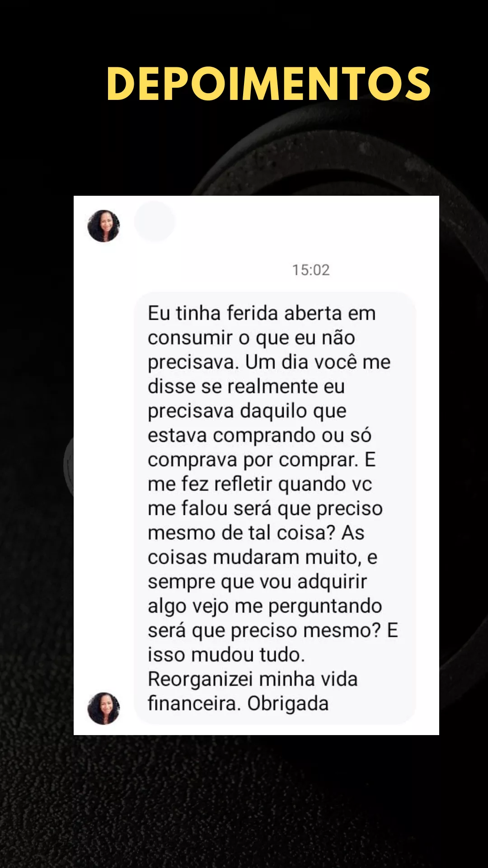
Task: Select the line 'coisas mudaram muito, e'
Action: (263, 557)
